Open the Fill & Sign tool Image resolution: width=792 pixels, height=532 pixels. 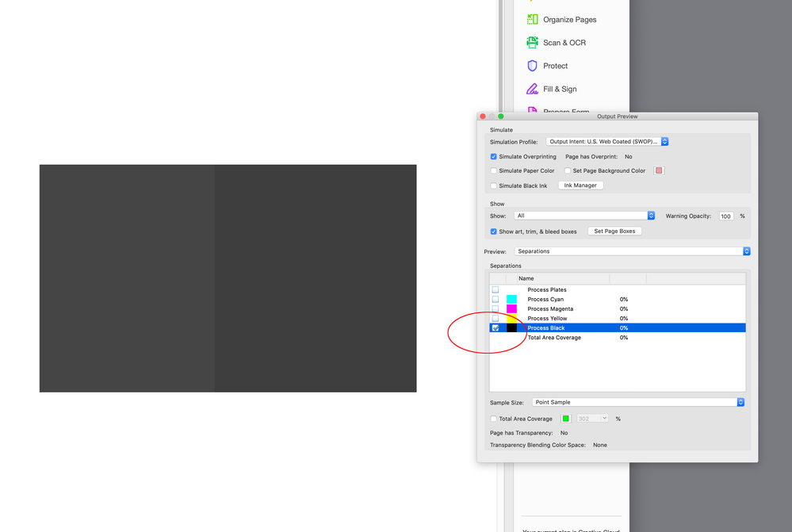[559, 89]
